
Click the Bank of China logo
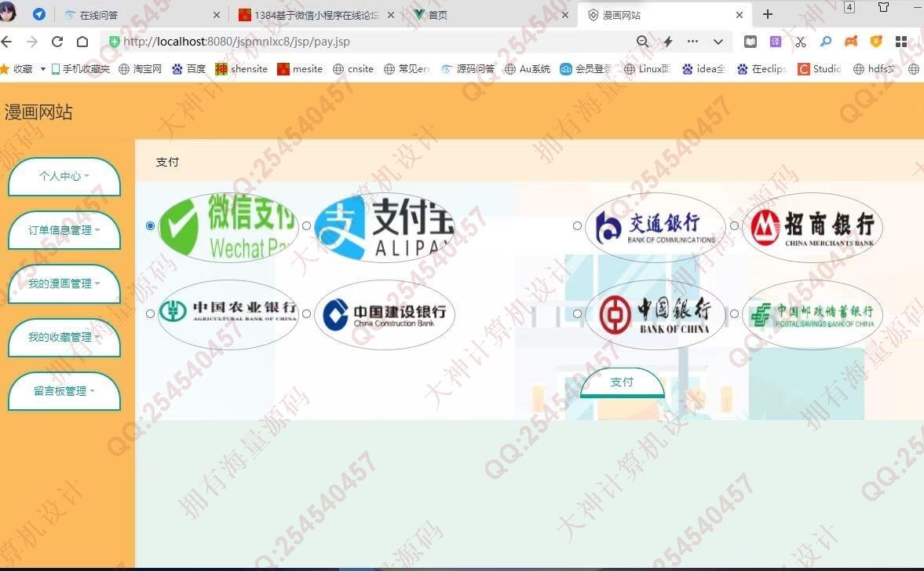click(x=656, y=315)
